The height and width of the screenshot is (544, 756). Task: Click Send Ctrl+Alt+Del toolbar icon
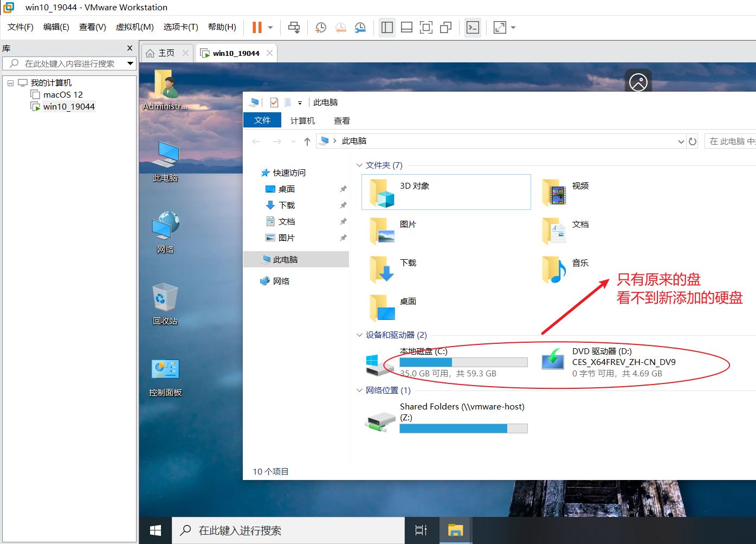pos(294,27)
